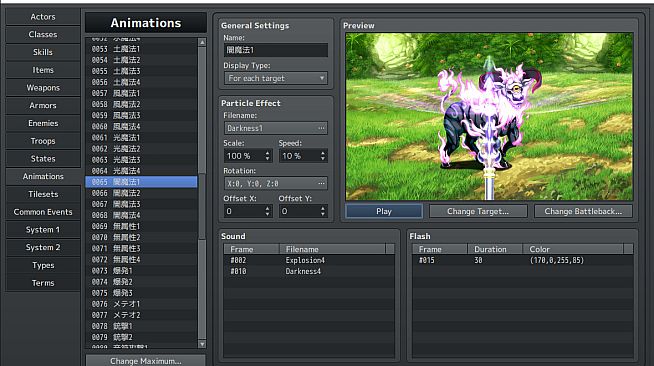Go to the Troops tab

43,141
